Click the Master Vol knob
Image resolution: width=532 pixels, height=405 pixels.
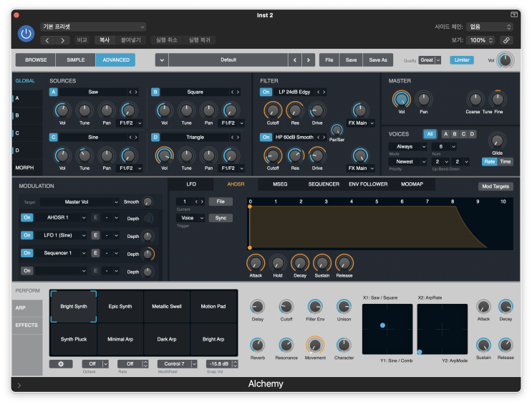tap(402, 99)
